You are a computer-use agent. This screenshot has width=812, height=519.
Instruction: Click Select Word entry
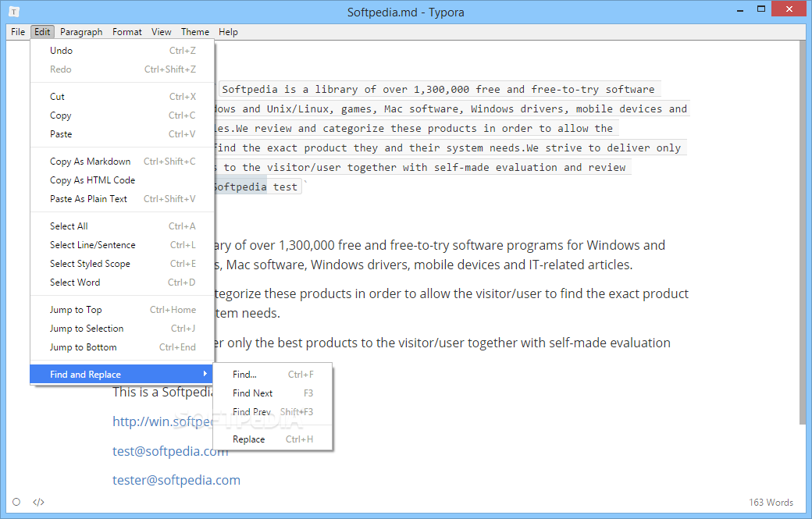123,282
